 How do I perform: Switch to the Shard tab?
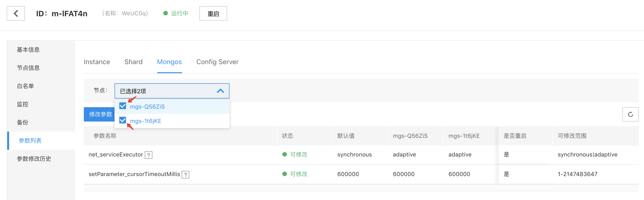pyautogui.click(x=133, y=62)
